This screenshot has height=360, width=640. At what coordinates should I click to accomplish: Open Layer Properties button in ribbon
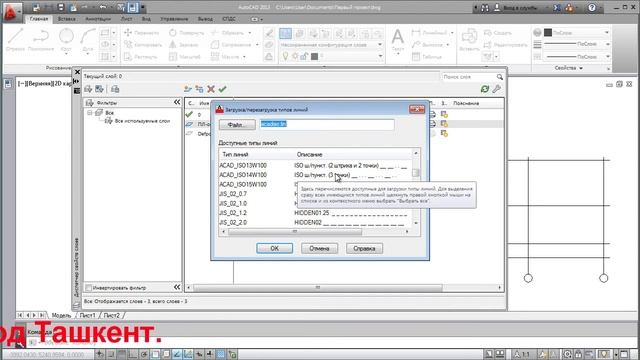point(285,33)
